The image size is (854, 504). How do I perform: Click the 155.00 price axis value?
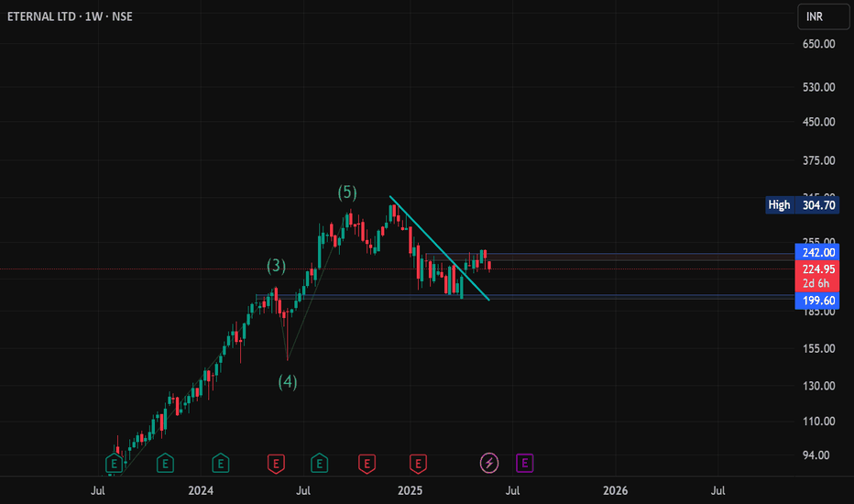click(818, 349)
